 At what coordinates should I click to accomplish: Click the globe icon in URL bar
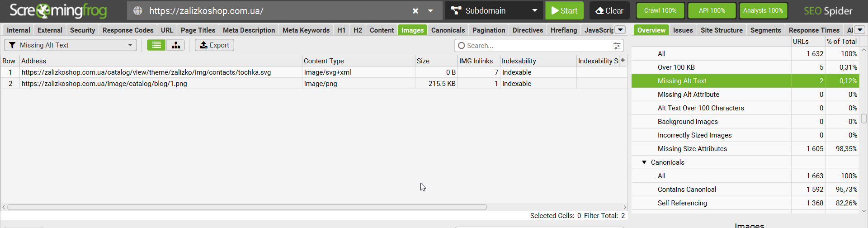pyautogui.click(x=138, y=11)
